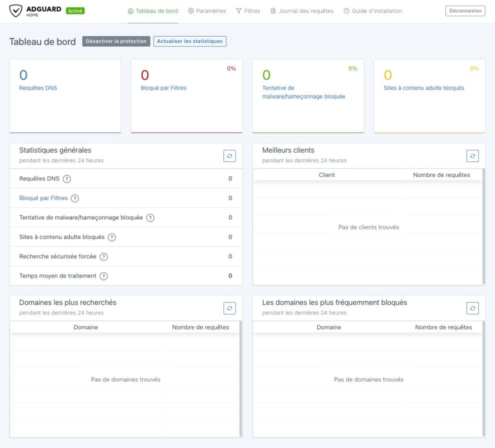Refresh the Meilleurs clients panel
Screen dimensions: 495x448
[472, 155]
